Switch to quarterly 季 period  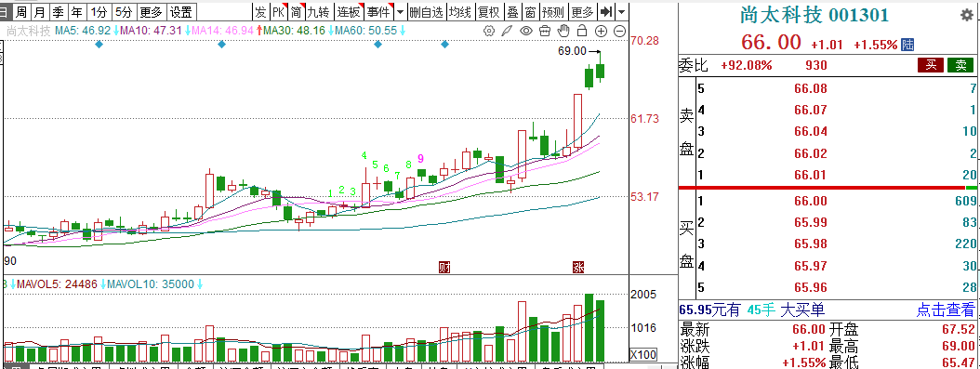point(59,11)
